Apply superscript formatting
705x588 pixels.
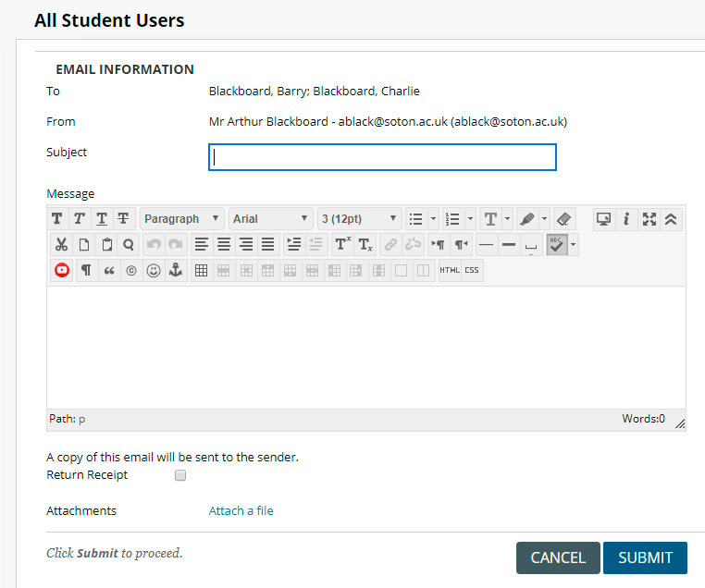[x=342, y=244]
